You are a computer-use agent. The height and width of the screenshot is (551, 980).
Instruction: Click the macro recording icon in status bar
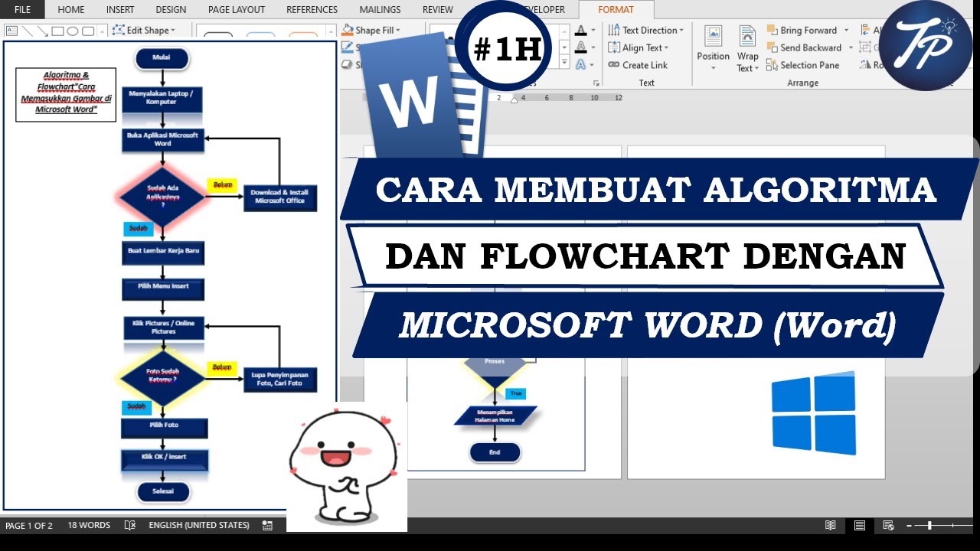coord(267,525)
